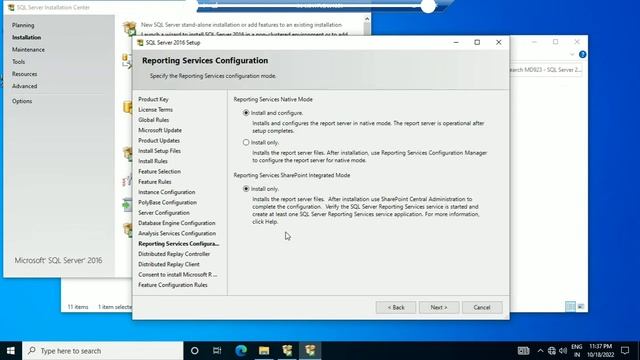Open Planning in Installation Center sidebar
Screen dimensions: 640x360
pos(23,25)
